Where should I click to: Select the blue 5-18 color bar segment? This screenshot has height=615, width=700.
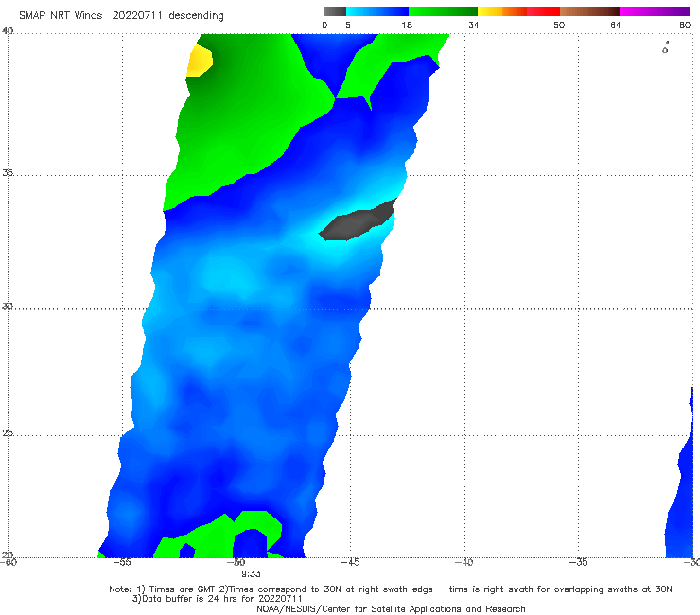pos(377,11)
